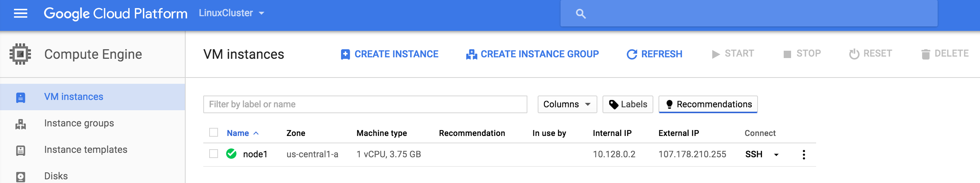The image size is (980, 183).
Task: Open the hamburger navigation menu
Action: point(21,14)
